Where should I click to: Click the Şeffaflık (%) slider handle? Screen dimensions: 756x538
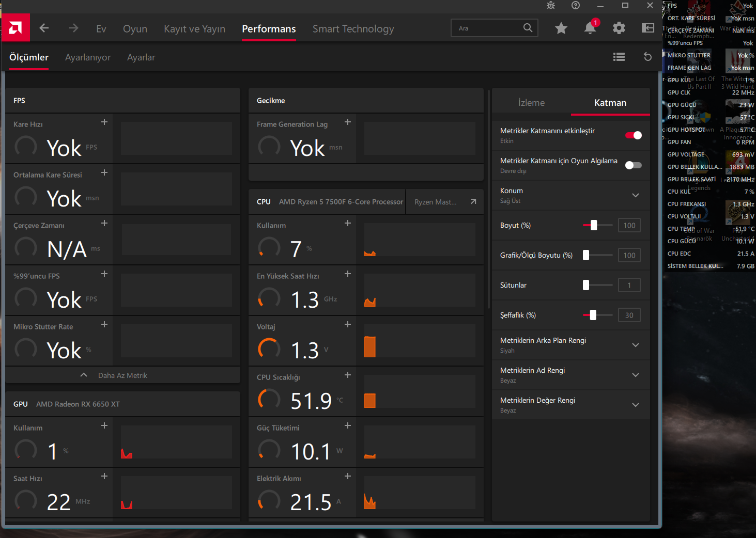point(593,315)
